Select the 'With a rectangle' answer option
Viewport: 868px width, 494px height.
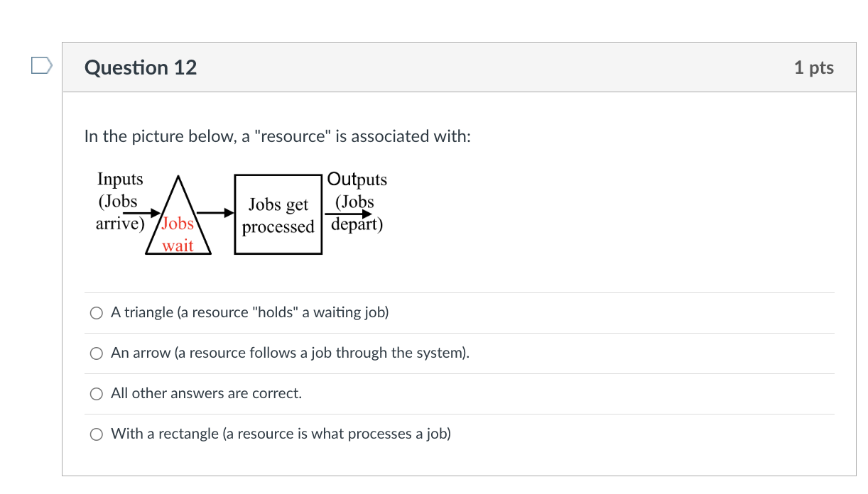click(281, 434)
